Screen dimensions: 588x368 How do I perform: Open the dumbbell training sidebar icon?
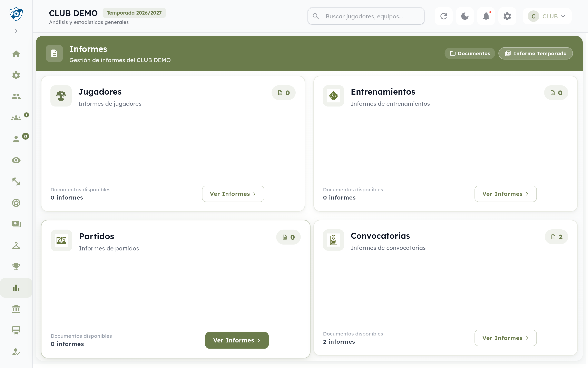pos(16,182)
